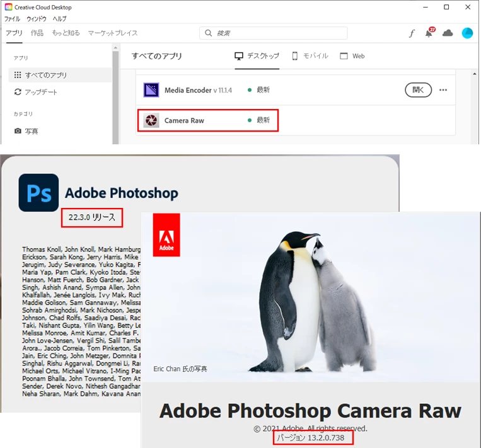Click Media Encoder app icon
Screen dimensions: 481x448
point(151,90)
